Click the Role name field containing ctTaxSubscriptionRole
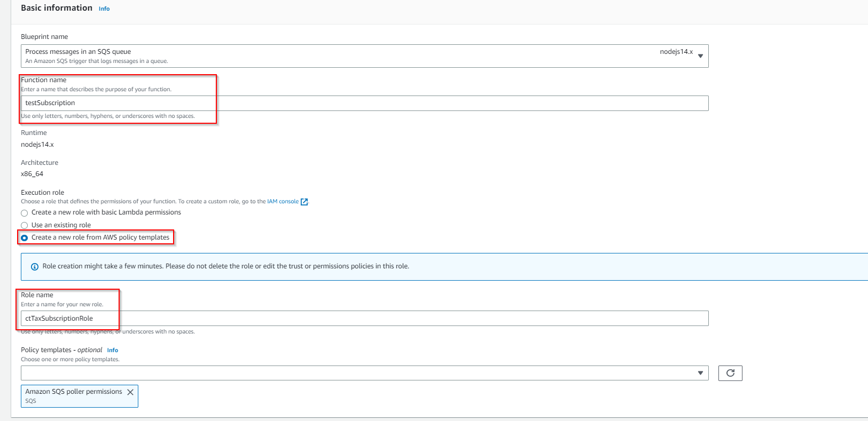The image size is (868, 421). point(364,319)
